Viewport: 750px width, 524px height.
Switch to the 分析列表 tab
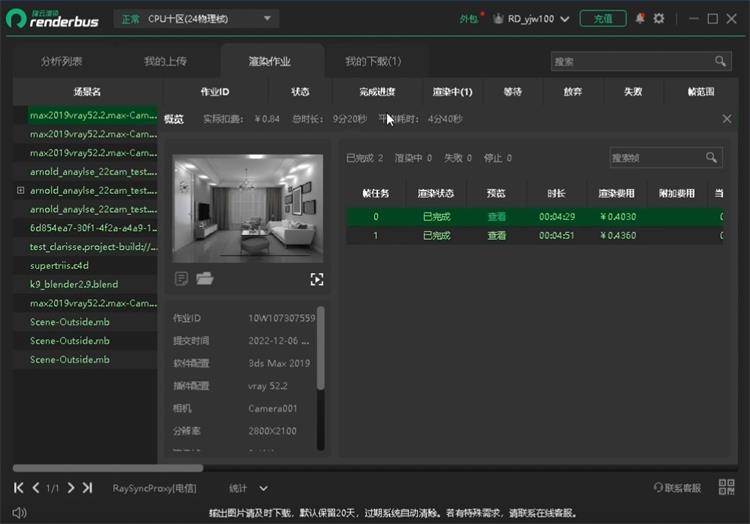pos(62,62)
